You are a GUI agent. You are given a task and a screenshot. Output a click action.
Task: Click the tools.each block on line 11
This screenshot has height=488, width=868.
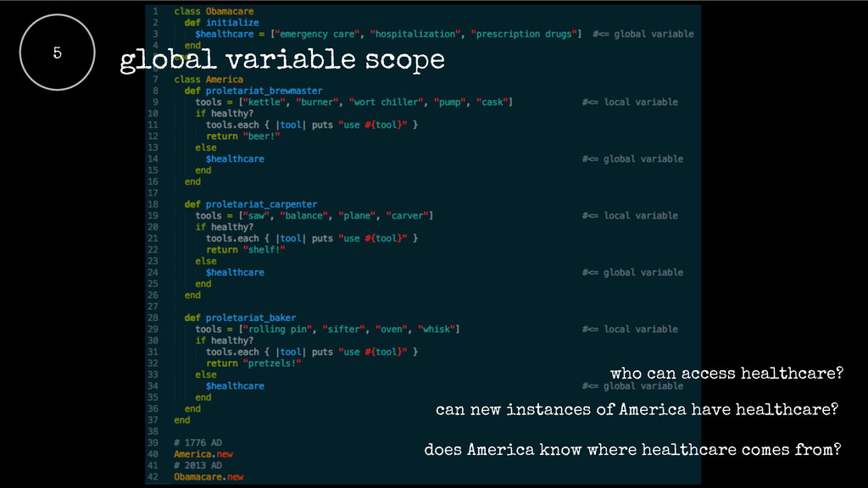(312, 125)
